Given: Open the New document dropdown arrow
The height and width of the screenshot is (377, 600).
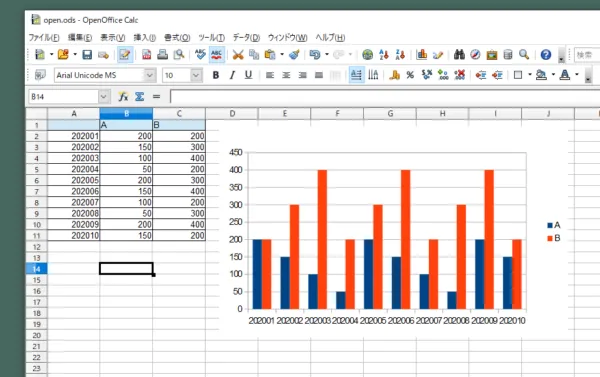Looking at the screenshot, I should [51, 54].
